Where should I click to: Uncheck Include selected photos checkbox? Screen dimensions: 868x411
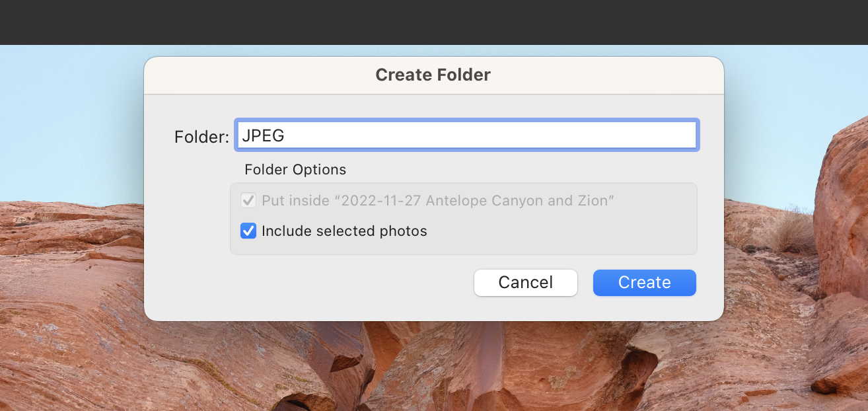point(248,231)
